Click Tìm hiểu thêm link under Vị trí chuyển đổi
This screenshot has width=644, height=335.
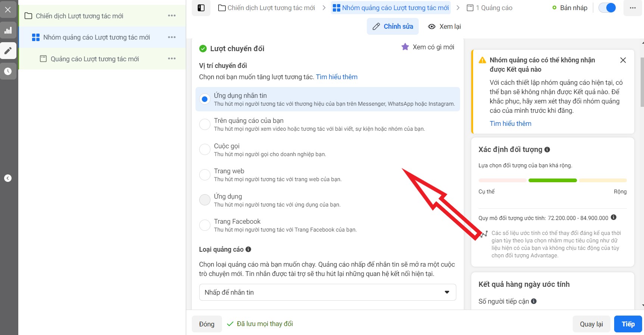click(x=337, y=77)
